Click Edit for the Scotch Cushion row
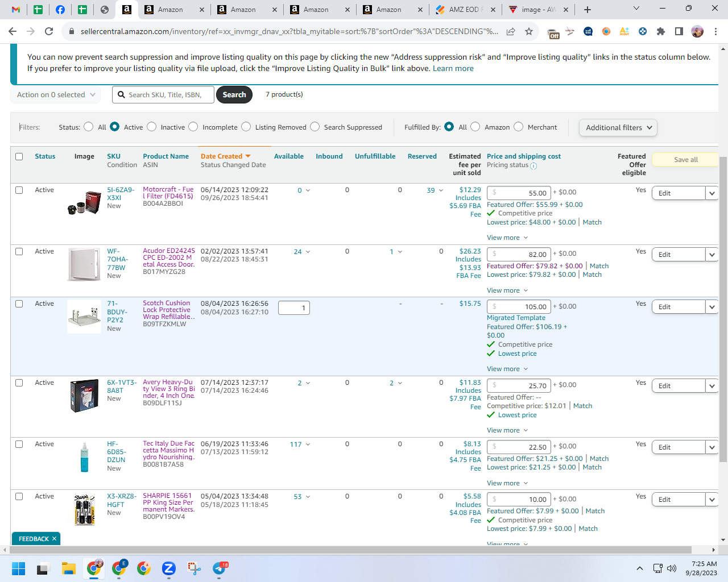The height and width of the screenshot is (582, 728). pos(679,307)
